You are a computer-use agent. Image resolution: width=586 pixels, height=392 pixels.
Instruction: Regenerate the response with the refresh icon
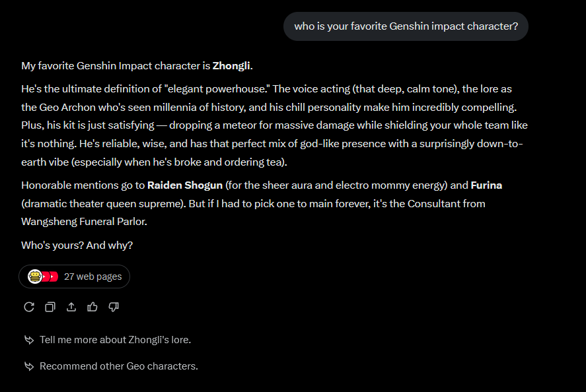coord(28,307)
